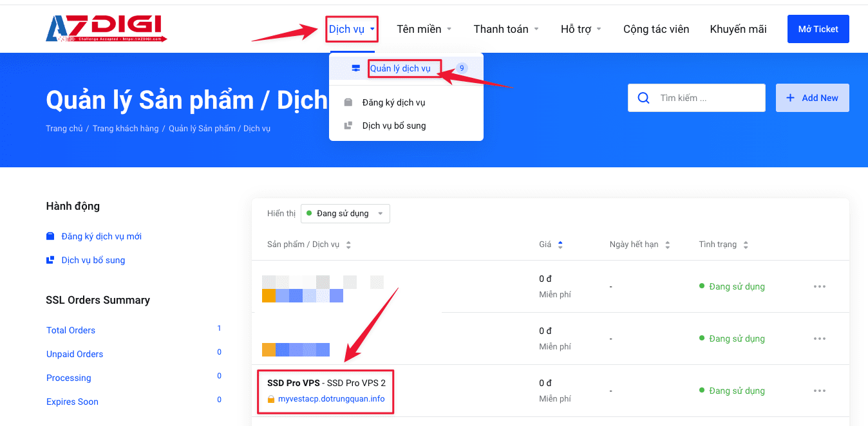This screenshot has width=868, height=426.
Task: Open three-dots menu for SSD Pro VPS row
Action: [x=819, y=391]
